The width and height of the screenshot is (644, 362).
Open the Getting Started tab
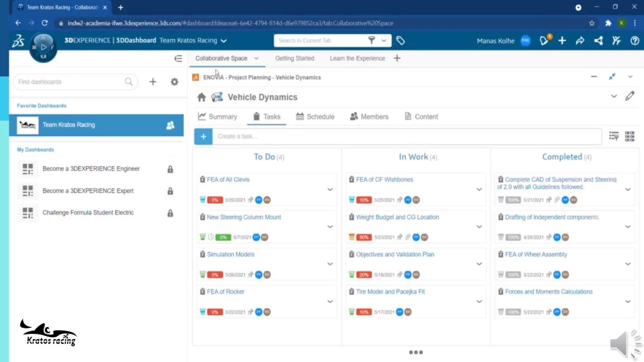pos(294,58)
